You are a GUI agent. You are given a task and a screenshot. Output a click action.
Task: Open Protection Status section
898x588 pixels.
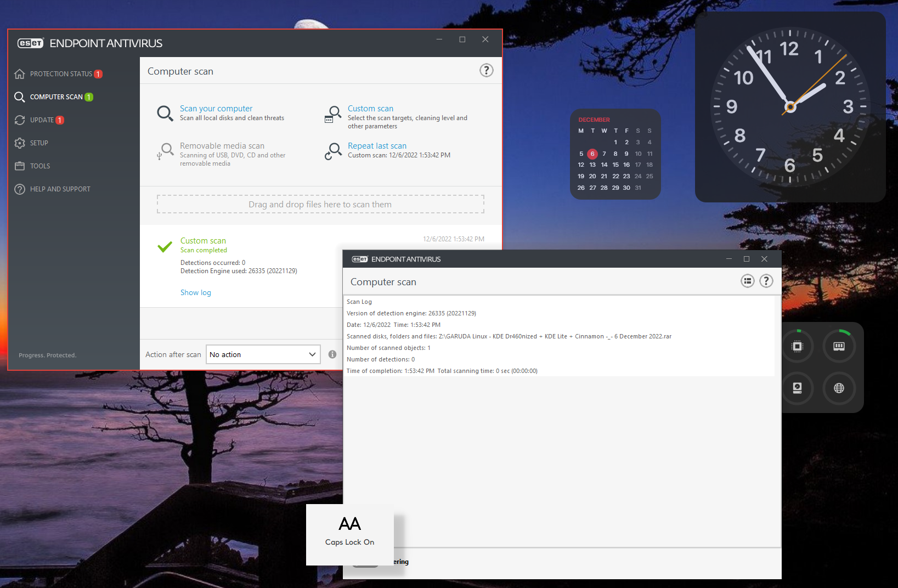coord(61,74)
